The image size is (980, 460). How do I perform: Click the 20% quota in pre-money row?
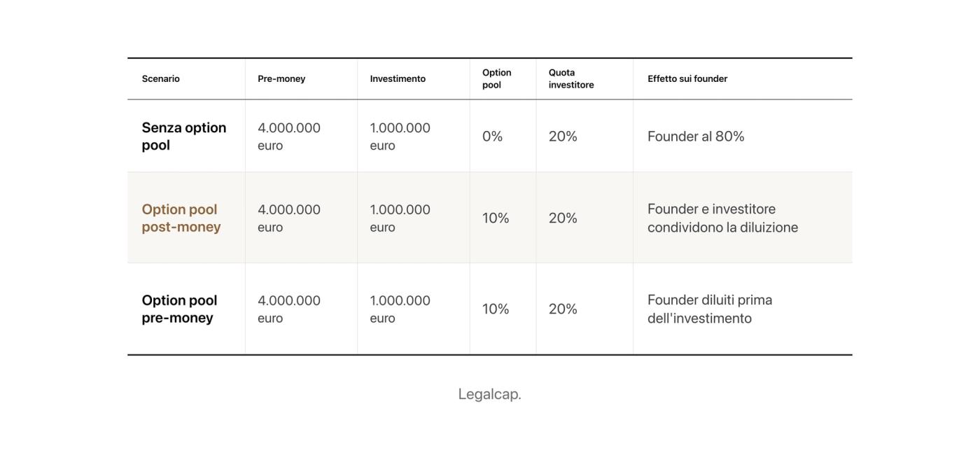coord(563,309)
